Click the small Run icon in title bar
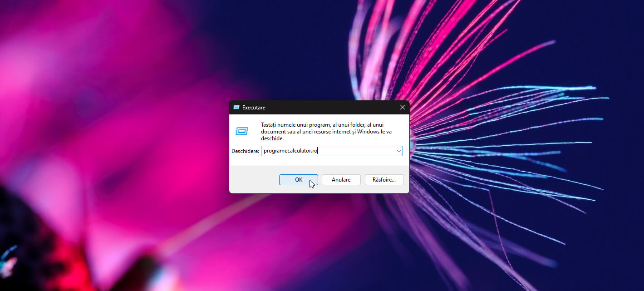This screenshot has width=644, height=291. 236,108
